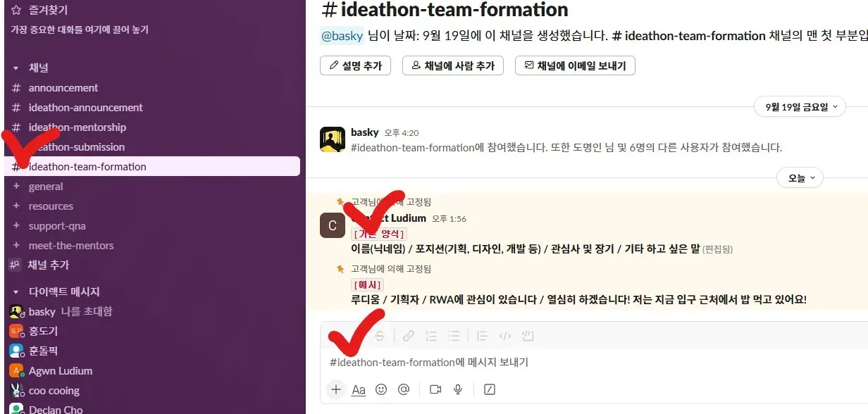Apply code block formatting
The height and width of the screenshot is (414, 868).
coord(528,336)
